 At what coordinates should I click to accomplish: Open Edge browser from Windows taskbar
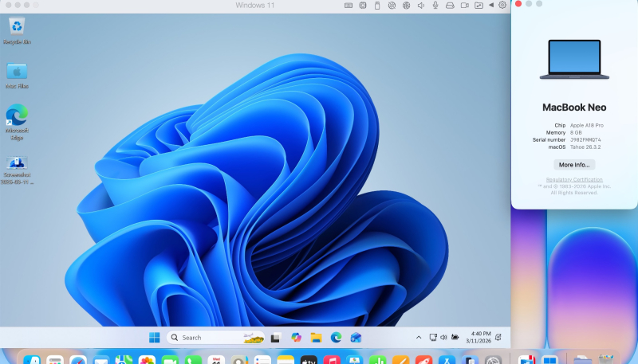[x=336, y=338]
